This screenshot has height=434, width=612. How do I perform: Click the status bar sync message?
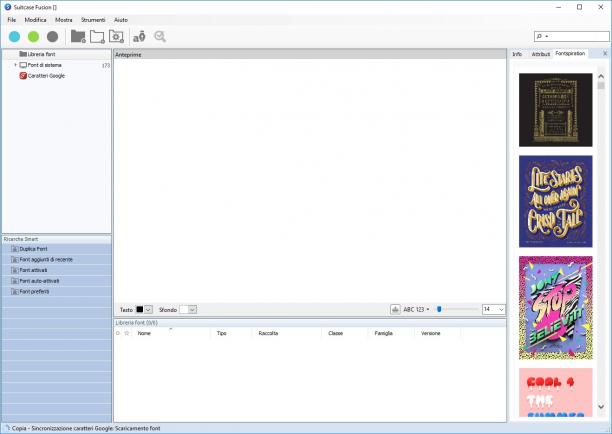click(86, 428)
